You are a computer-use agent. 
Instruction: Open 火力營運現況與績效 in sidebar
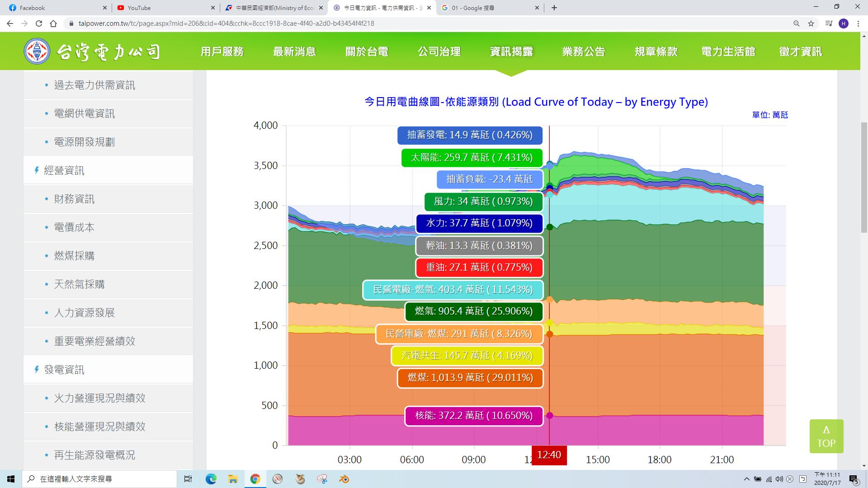(108, 398)
